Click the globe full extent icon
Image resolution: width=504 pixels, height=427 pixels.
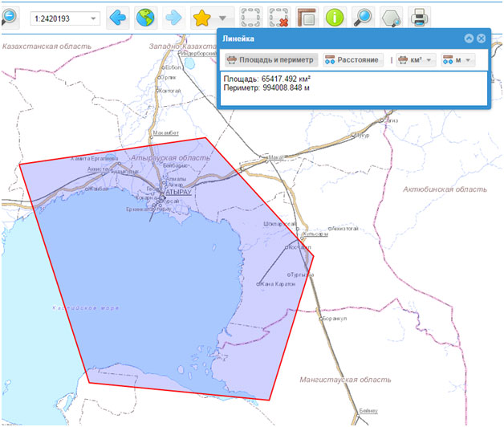(145, 17)
